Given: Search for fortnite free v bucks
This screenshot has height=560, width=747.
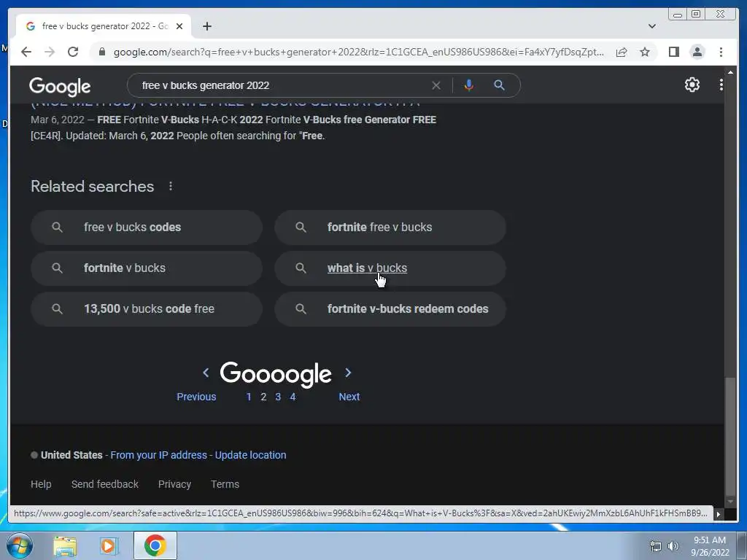Looking at the screenshot, I should click(390, 227).
